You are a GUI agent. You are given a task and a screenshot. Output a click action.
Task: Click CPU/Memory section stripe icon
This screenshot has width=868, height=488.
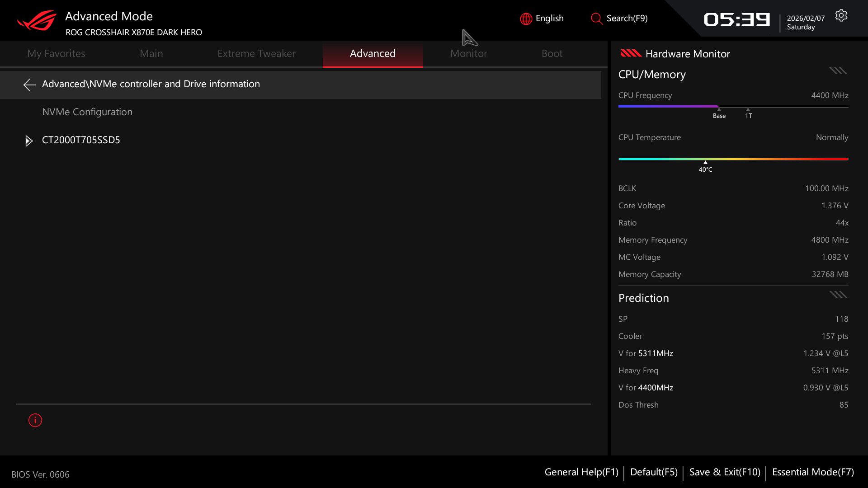pos(838,71)
